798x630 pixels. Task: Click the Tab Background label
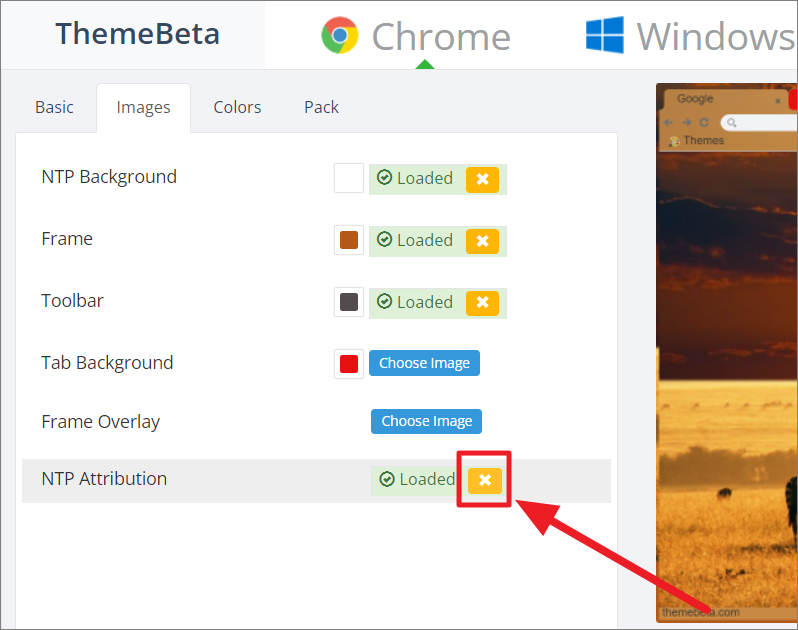107,363
